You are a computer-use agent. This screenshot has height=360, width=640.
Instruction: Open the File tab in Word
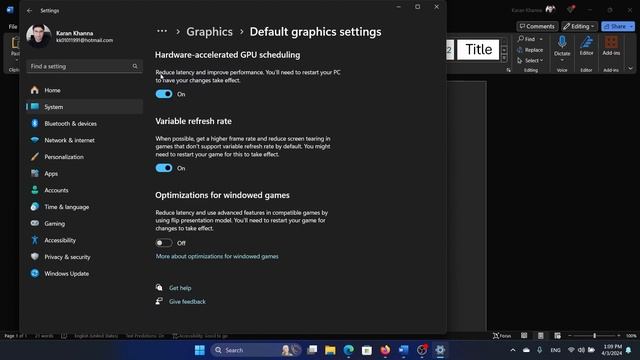pyautogui.click(x=13, y=27)
